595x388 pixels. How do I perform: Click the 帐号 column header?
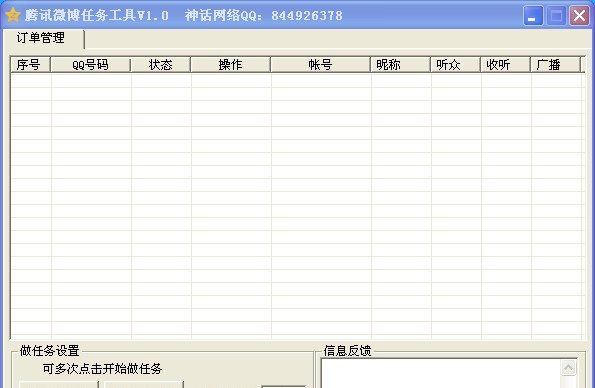320,65
